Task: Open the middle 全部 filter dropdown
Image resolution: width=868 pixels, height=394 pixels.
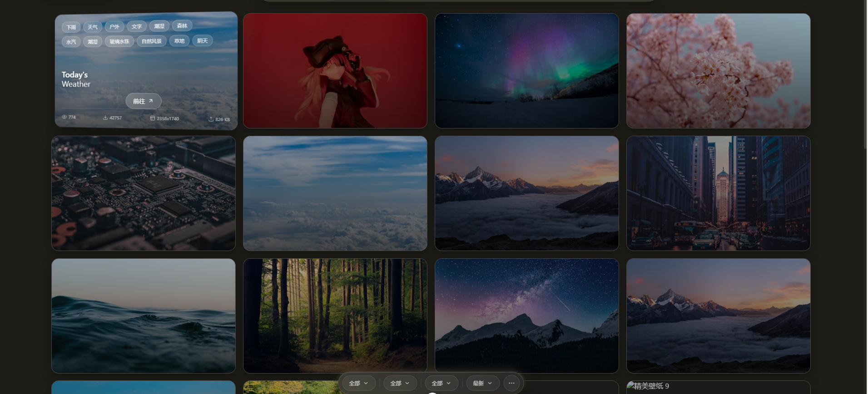Action: (400, 383)
